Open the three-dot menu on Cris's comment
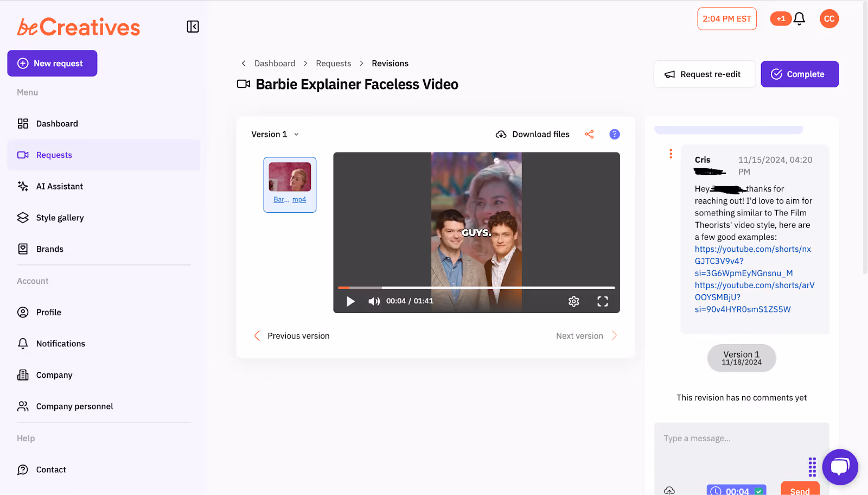Viewport: 868px width, 495px height. point(671,154)
